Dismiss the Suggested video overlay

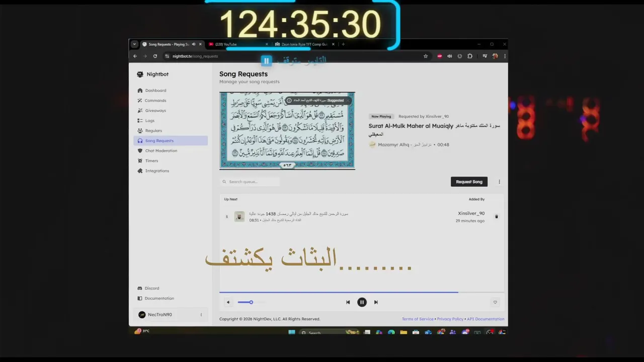point(348,101)
